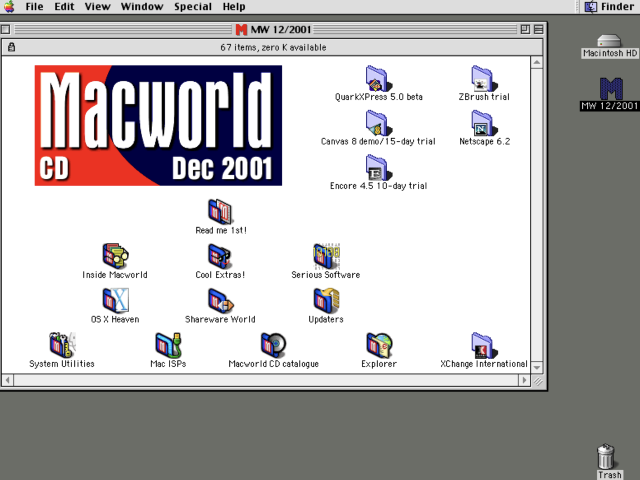Select the Netscape 6.2 folder icon
The width and height of the screenshot is (640, 480).
(x=484, y=123)
